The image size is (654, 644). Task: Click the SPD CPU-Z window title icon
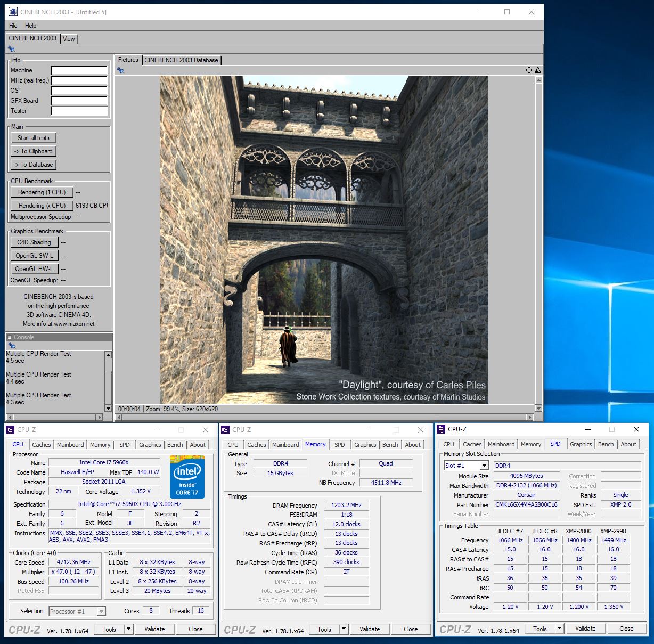point(441,429)
